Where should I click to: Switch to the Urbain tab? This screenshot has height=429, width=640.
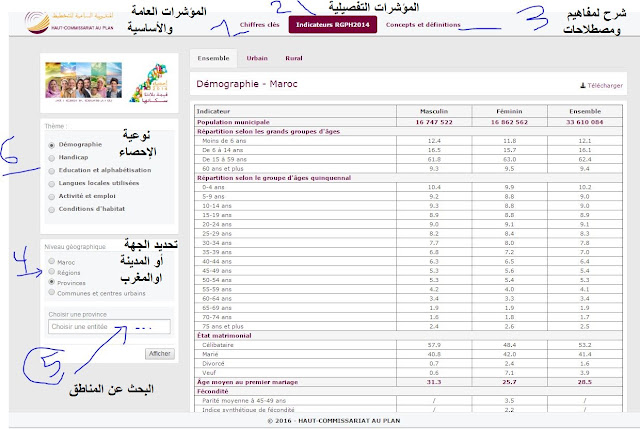click(257, 58)
